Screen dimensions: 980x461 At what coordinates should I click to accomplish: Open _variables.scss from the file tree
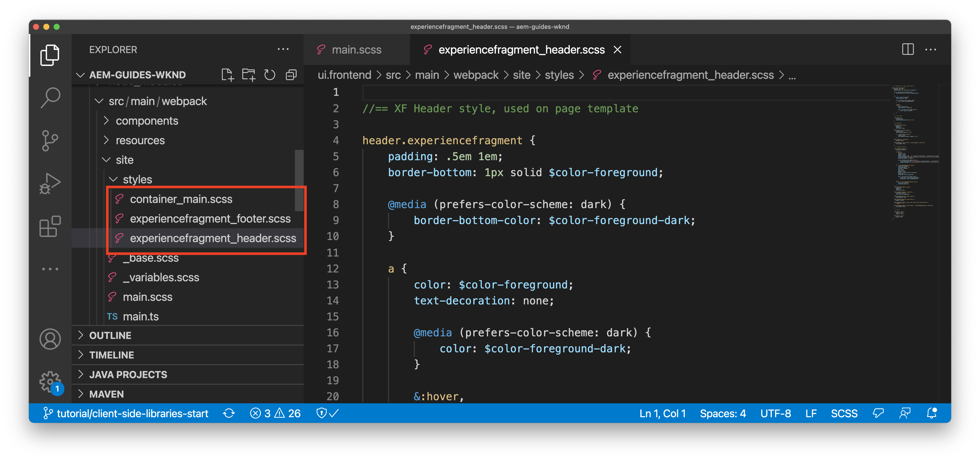tap(161, 277)
